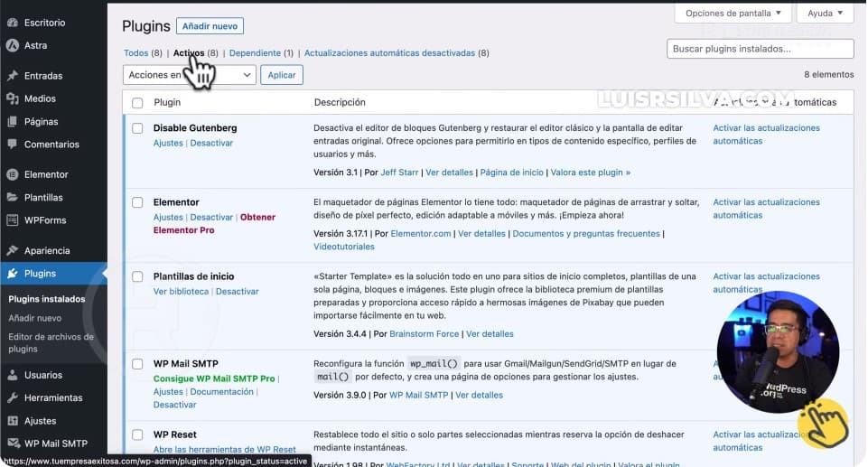The image size is (868, 467).
Task: Expand the Ayuda help panel
Action: pyautogui.click(x=825, y=14)
